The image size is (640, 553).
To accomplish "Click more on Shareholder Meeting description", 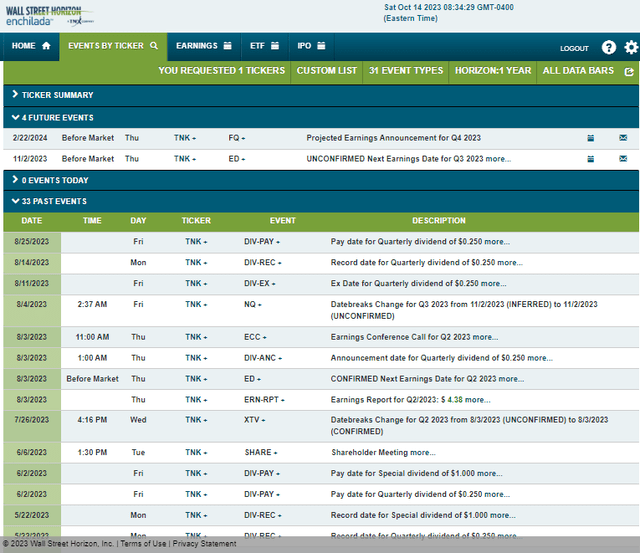I will [x=423, y=453].
